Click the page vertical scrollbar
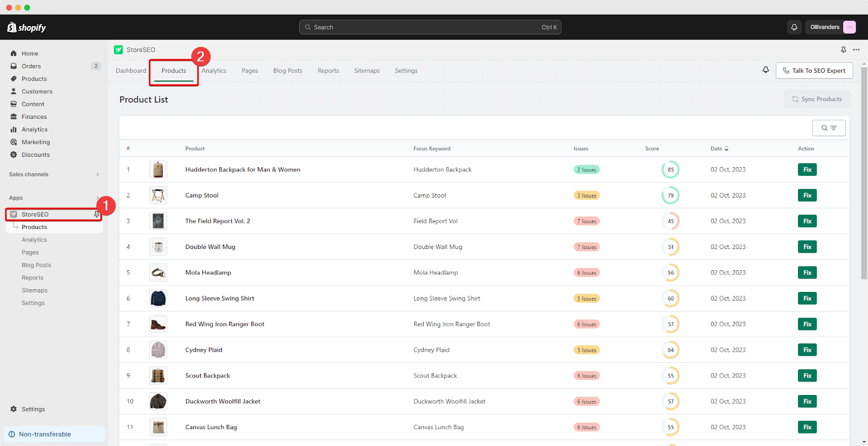 tap(864, 174)
